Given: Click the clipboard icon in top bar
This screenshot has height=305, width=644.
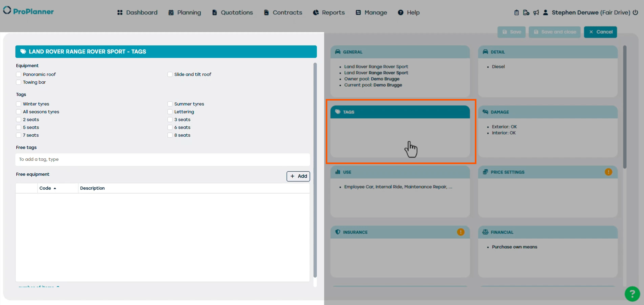Looking at the screenshot, I should point(516,12).
